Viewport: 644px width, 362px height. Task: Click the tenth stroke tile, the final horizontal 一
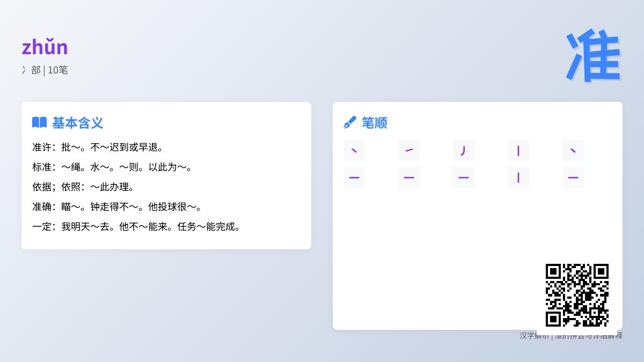(573, 177)
